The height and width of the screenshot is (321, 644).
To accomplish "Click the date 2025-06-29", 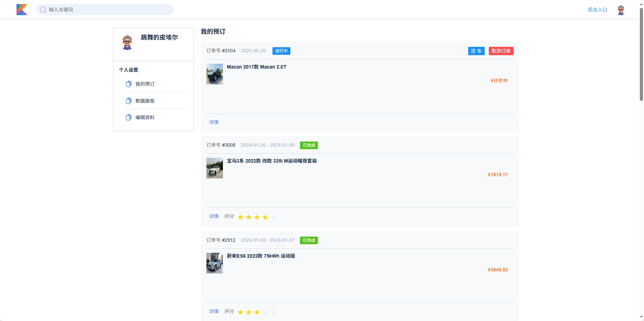I will coord(253,51).
